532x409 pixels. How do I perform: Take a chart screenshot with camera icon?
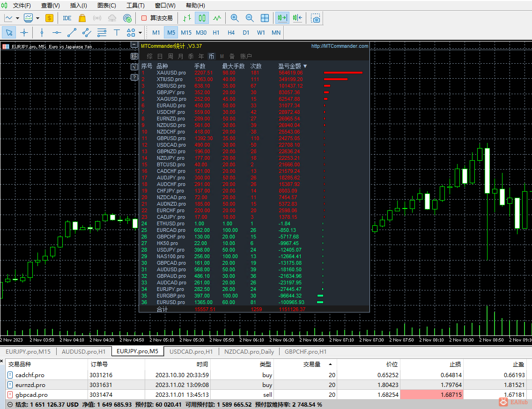point(315,18)
